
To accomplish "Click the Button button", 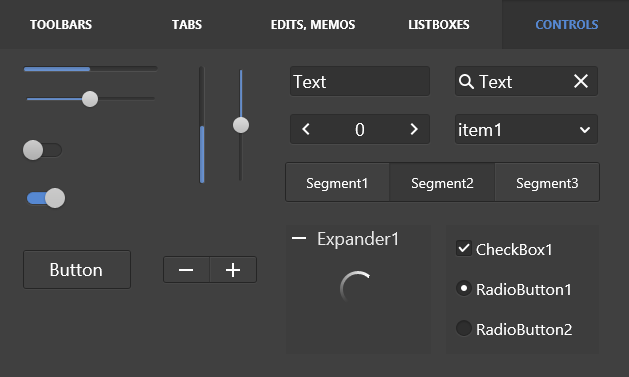I will [x=77, y=270].
